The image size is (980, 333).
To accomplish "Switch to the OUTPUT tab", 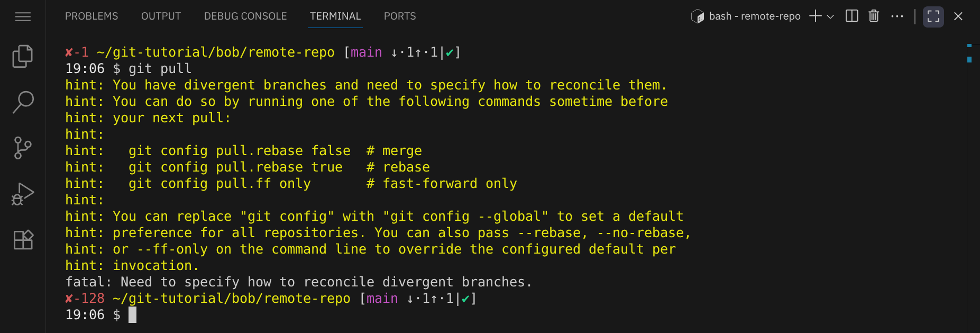I will coord(161,16).
